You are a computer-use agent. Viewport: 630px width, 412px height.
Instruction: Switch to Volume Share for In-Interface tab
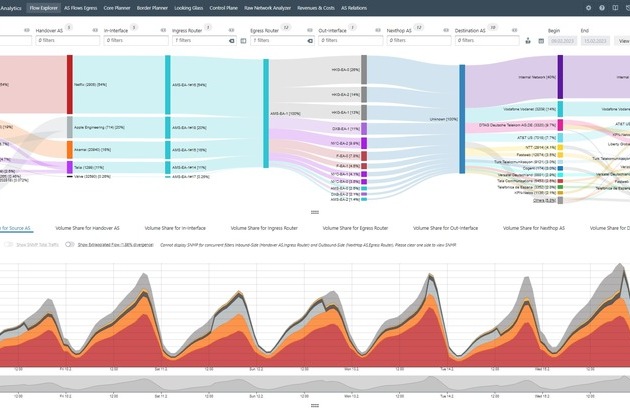pos(175,228)
